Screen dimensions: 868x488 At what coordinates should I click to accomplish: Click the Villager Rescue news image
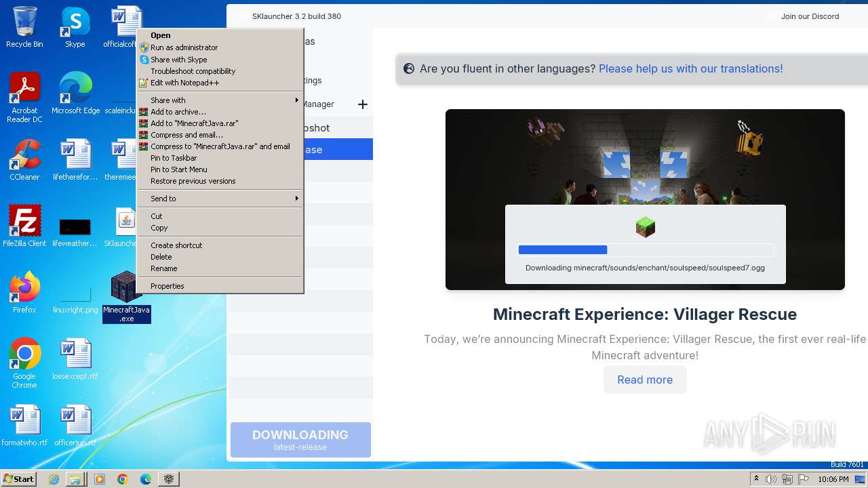coord(645,199)
